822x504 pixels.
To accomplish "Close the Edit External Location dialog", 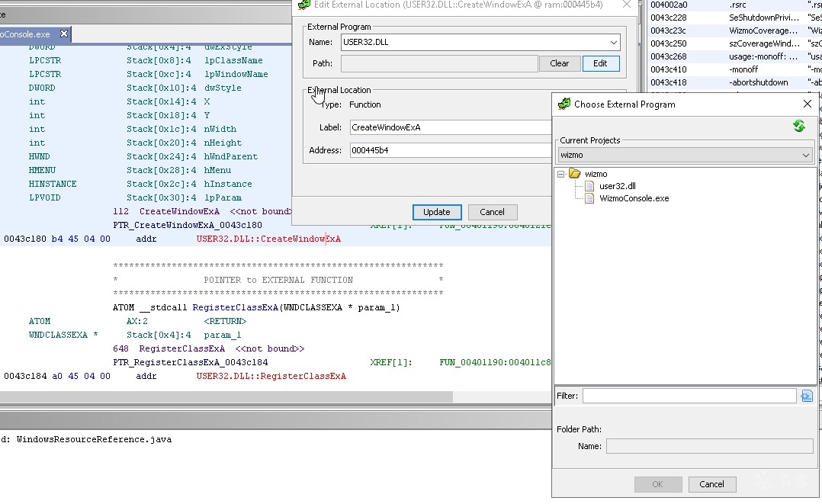I will [627, 5].
